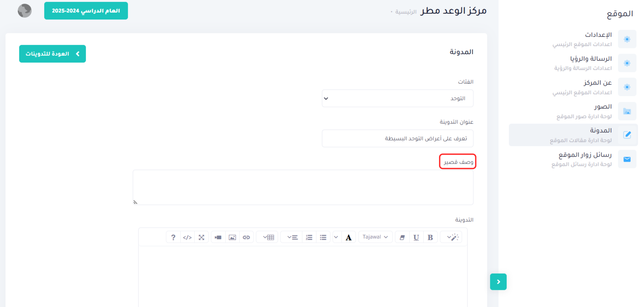The height and width of the screenshot is (307, 644).
Task: Click the eraser remove font style icon
Action: click(402, 237)
